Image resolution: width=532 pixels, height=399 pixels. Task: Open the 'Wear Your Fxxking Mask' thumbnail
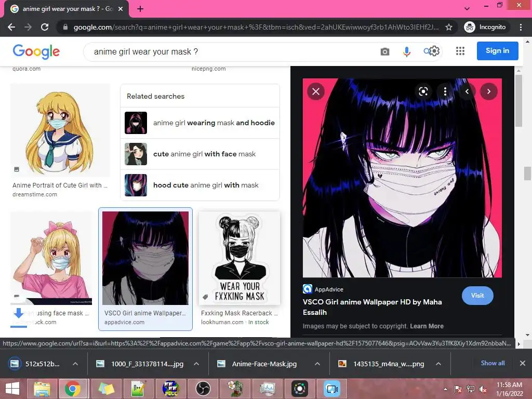point(240,258)
